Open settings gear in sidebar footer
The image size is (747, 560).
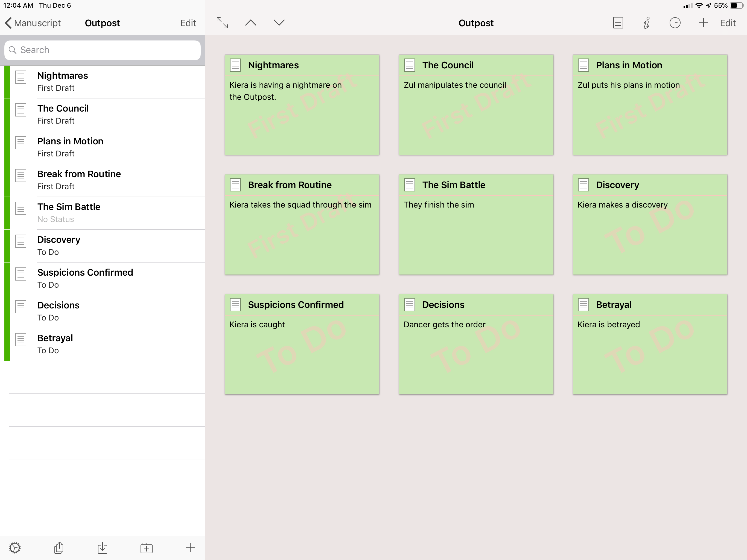15,547
